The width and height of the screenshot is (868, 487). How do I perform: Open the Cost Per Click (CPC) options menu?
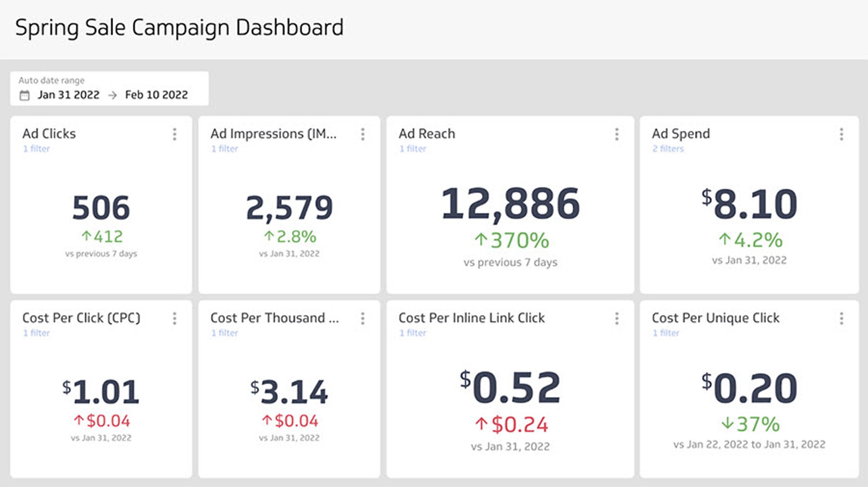coord(175,319)
